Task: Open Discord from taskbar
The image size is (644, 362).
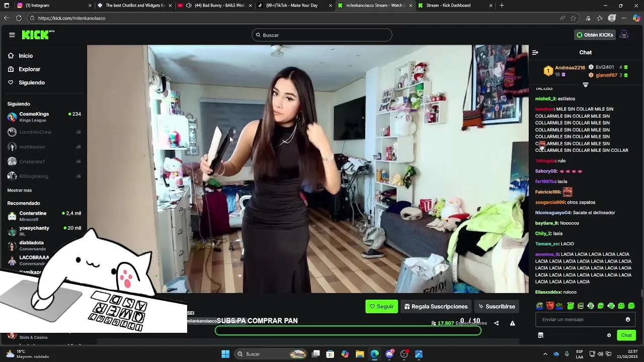Action: pyautogui.click(x=389, y=354)
